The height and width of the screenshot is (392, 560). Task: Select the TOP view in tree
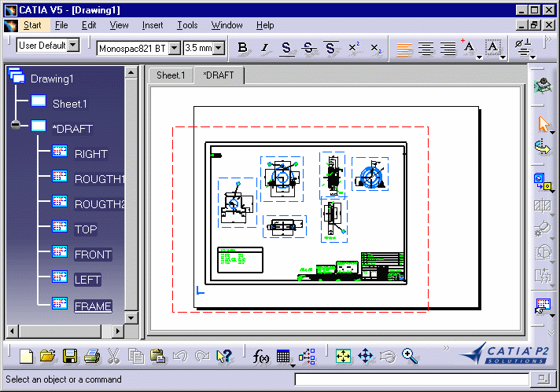coord(86,229)
